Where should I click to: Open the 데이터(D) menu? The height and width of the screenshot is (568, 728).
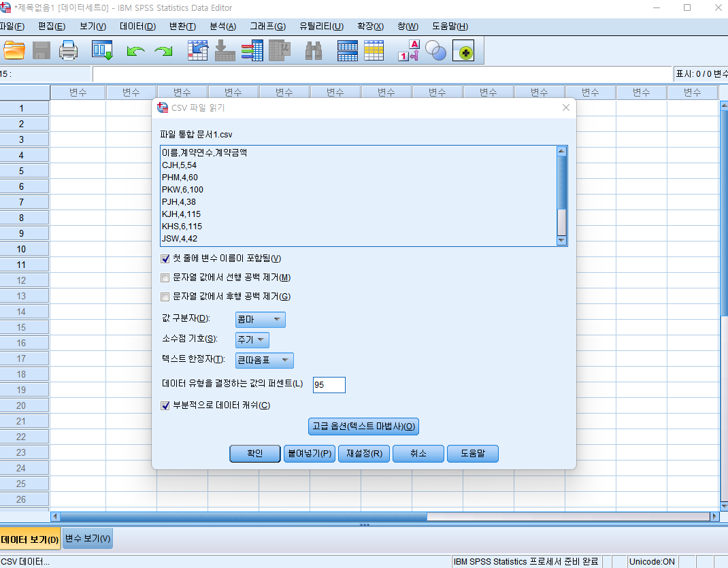(x=137, y=27)
